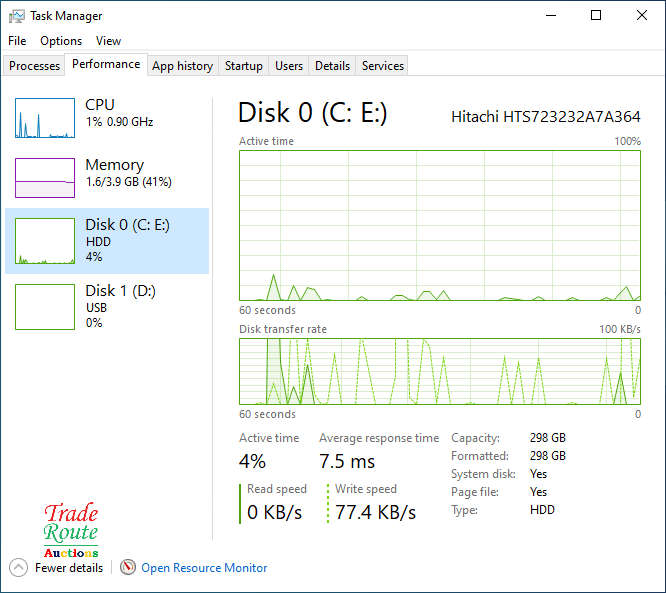The width and height of the screenshot is (666, 593).
Task: Click the Task Manager title bar icon
Action: pos(16,16)
